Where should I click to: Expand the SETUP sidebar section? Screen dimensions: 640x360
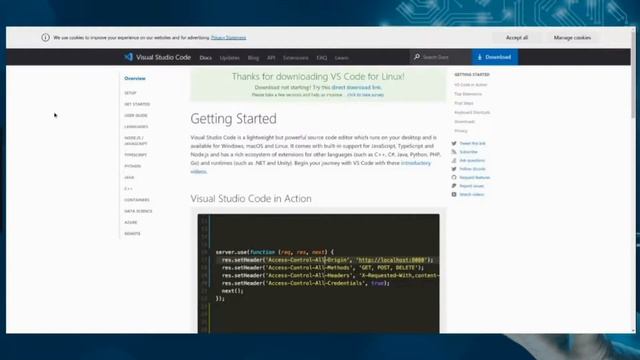tap(131, 93)
